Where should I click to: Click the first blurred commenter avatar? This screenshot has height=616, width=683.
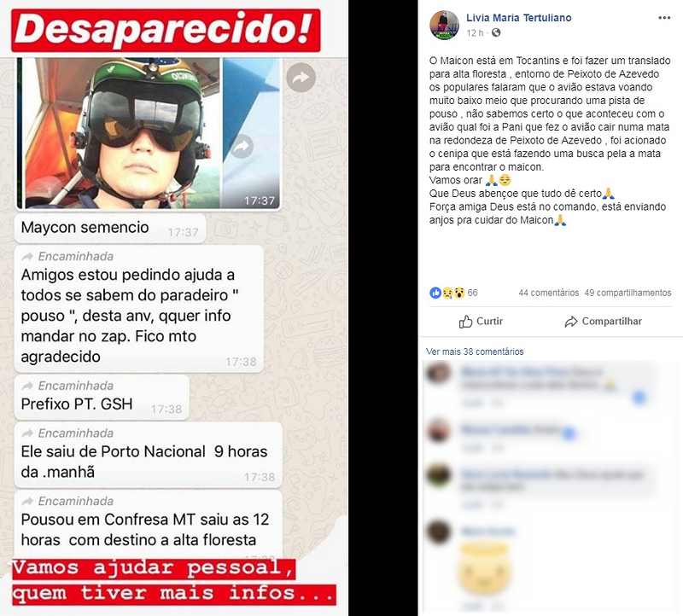point(438,374)
